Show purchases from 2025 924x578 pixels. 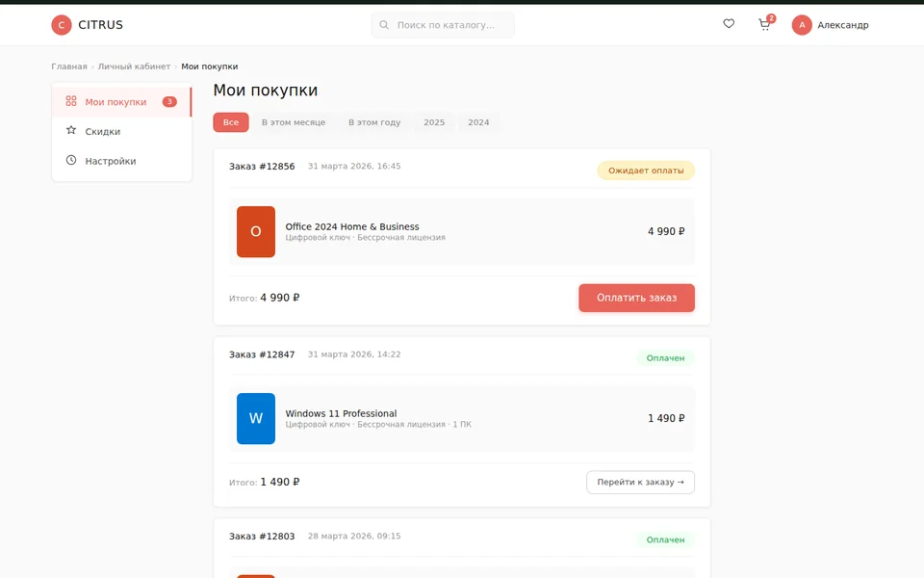(434, 122)
